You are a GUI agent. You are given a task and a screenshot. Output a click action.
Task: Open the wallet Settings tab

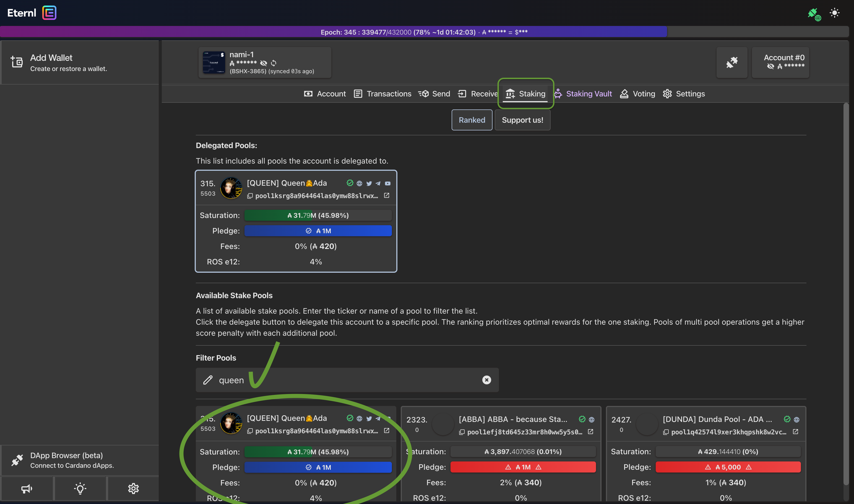click(x=684, y=94)
